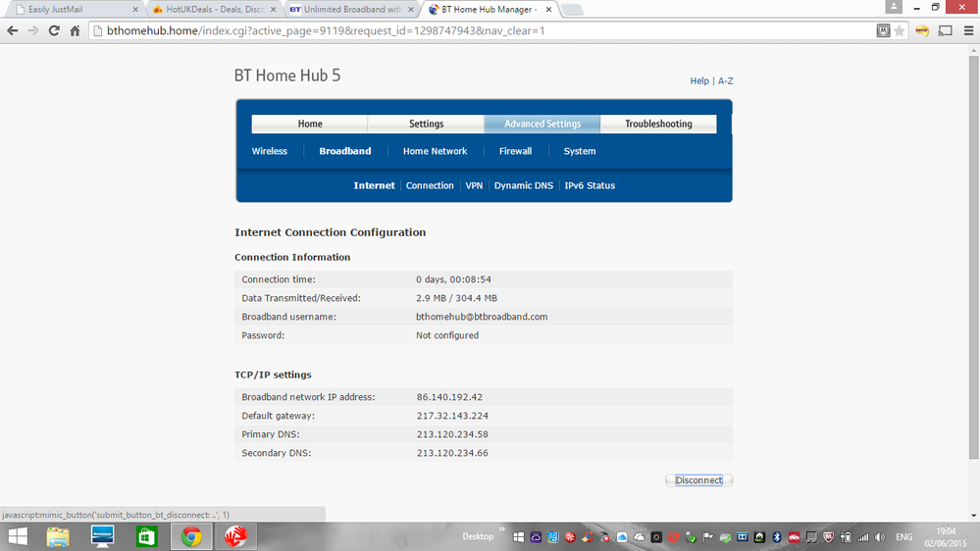Screen dimensions: 980x551
Task: Select the Advanced Settings tab
Action: coord(542,124)
